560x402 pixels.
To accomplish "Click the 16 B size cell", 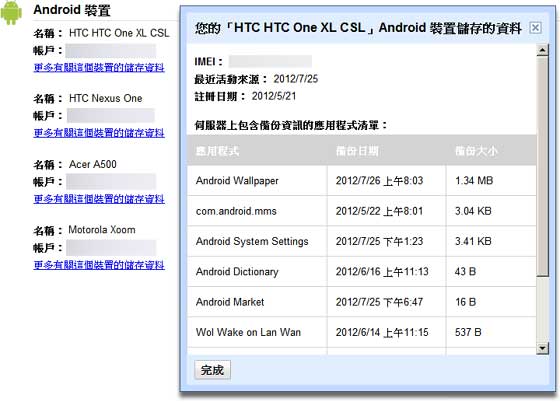I will [465, 302].
